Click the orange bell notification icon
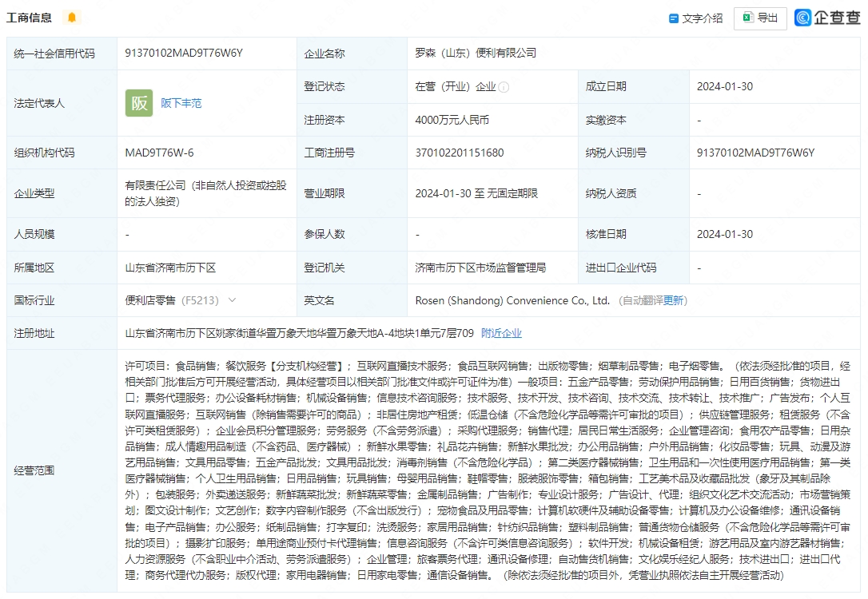Screen dimensions: 868x599 71,18
